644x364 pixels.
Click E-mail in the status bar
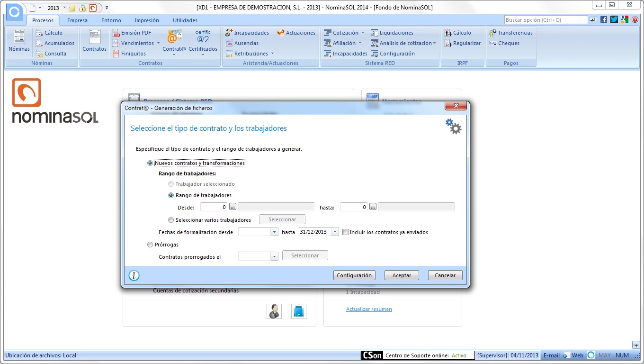551,355
